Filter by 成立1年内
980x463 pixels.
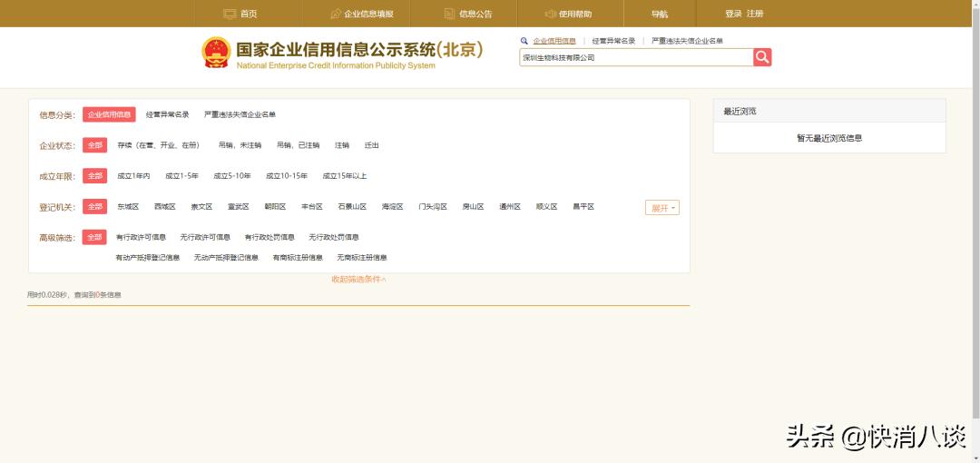pyautogui.click(x=133, y=176)
